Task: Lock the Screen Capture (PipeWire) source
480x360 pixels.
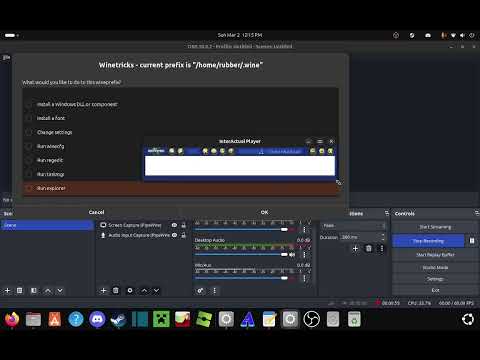Action: pyautogui.click(x=184, y=225)
